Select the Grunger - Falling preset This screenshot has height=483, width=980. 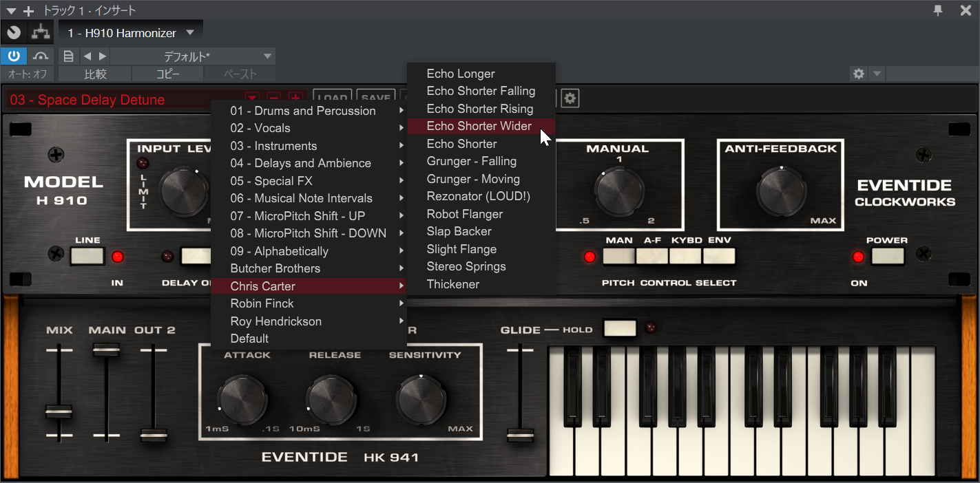click(x=481, y=161)
